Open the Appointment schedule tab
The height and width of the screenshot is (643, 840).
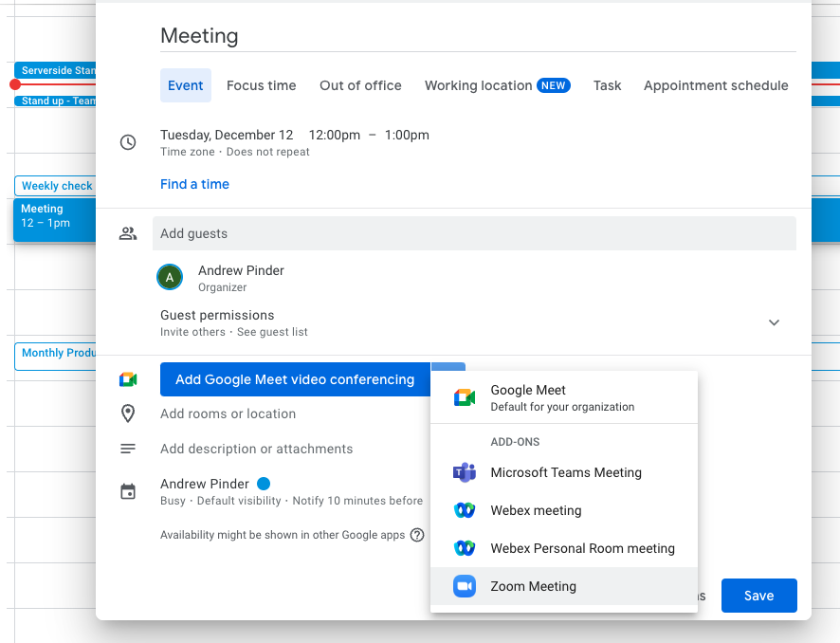[x=716, y=85]
